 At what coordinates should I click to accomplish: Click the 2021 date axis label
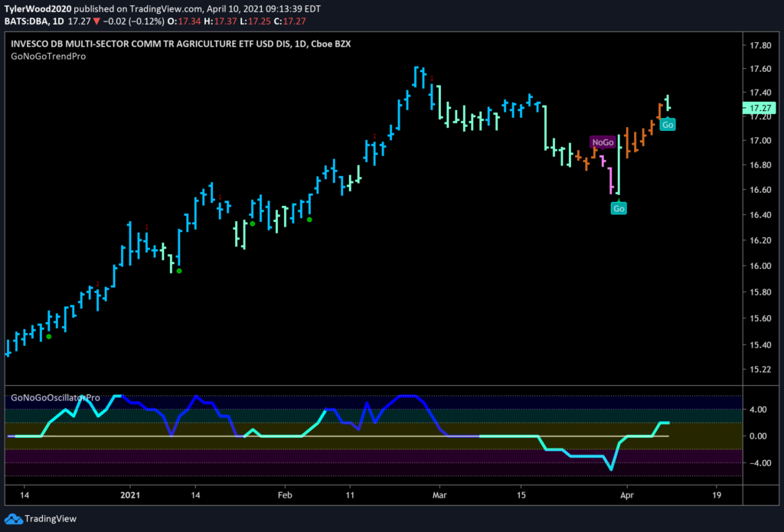tap(130, 495)
